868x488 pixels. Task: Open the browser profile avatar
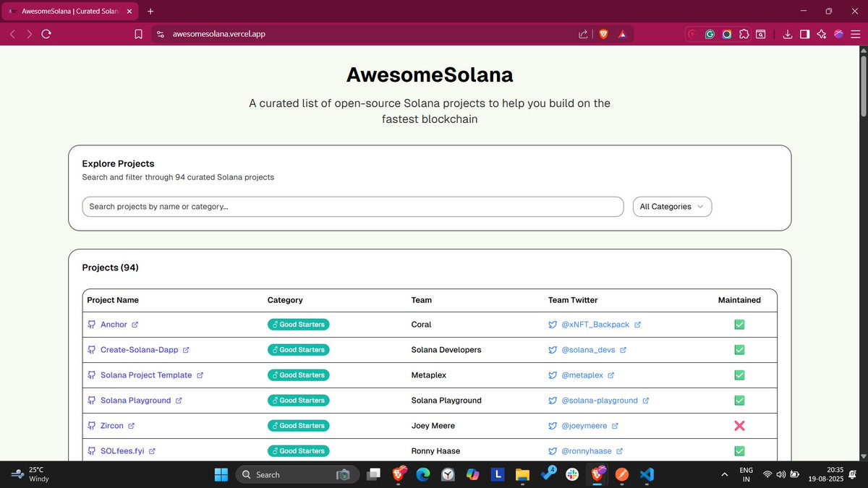coord(838,34)
